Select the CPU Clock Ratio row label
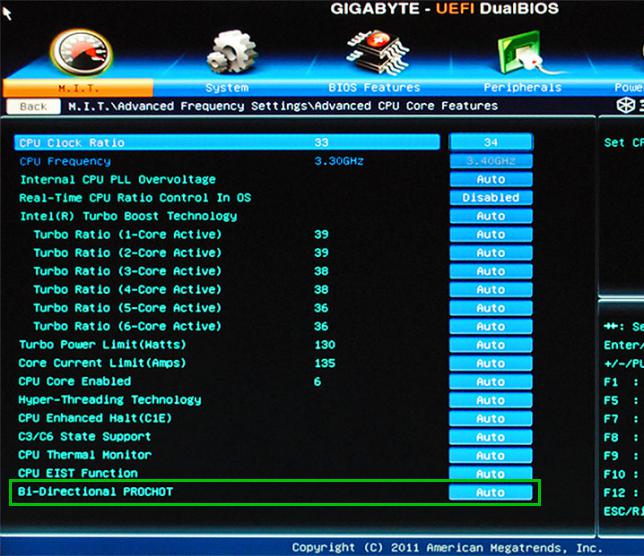Viewport: 644px width, 556px height. pyautogui.click(x=72, y=142)
